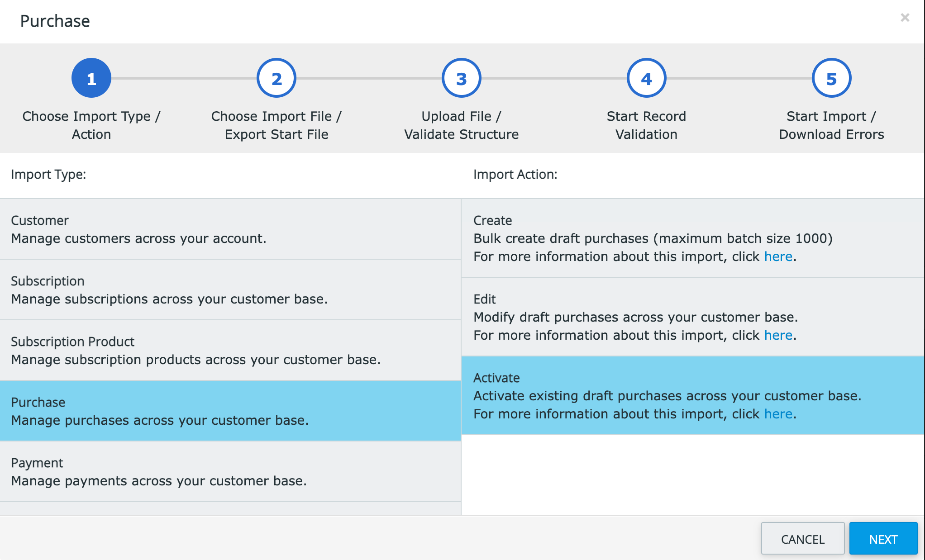
Task: Open 'here' link under Edit action
Action: (x=778, y=335)
